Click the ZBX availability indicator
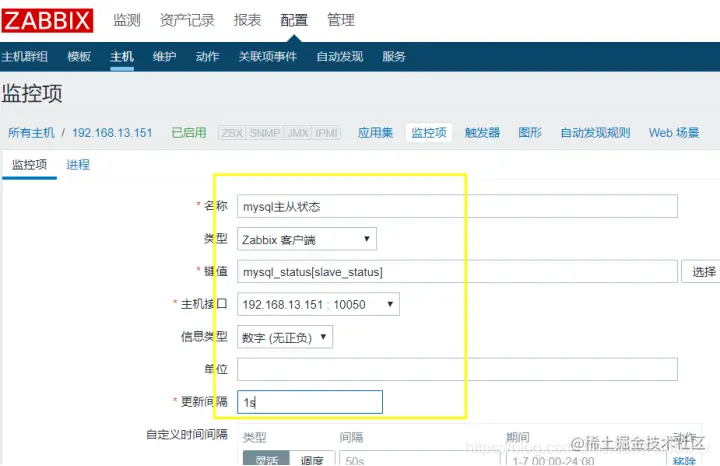The height and width of the screenshot is (466, 720). click(232, 133)
